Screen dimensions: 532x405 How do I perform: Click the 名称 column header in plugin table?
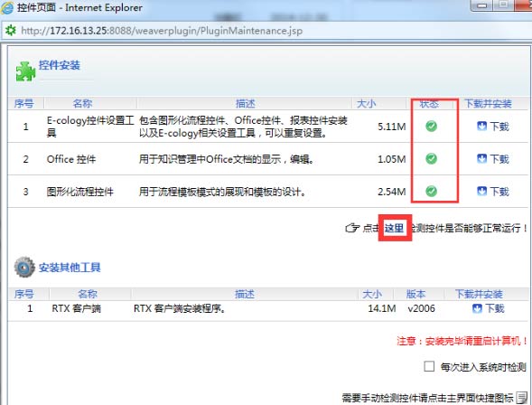[82, 104]
